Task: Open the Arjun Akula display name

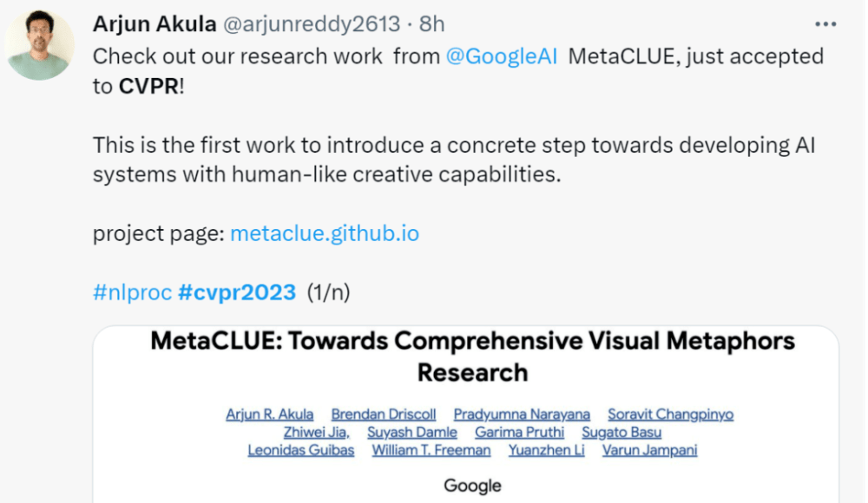Action: click(x=155, y=23)
